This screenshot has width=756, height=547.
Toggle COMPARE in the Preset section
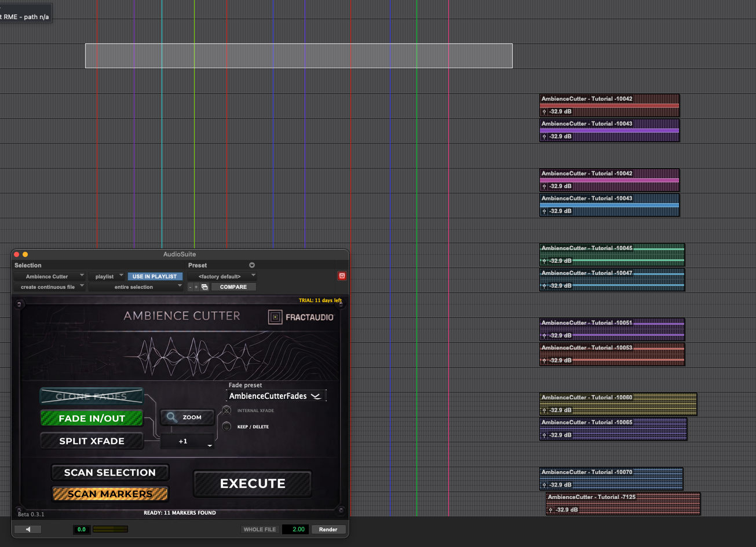233,287
